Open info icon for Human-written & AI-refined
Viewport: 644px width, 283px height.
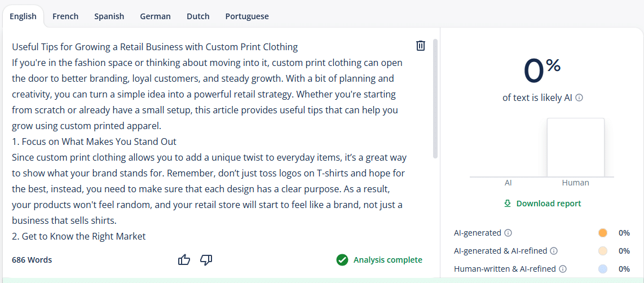tap(563, 269)
